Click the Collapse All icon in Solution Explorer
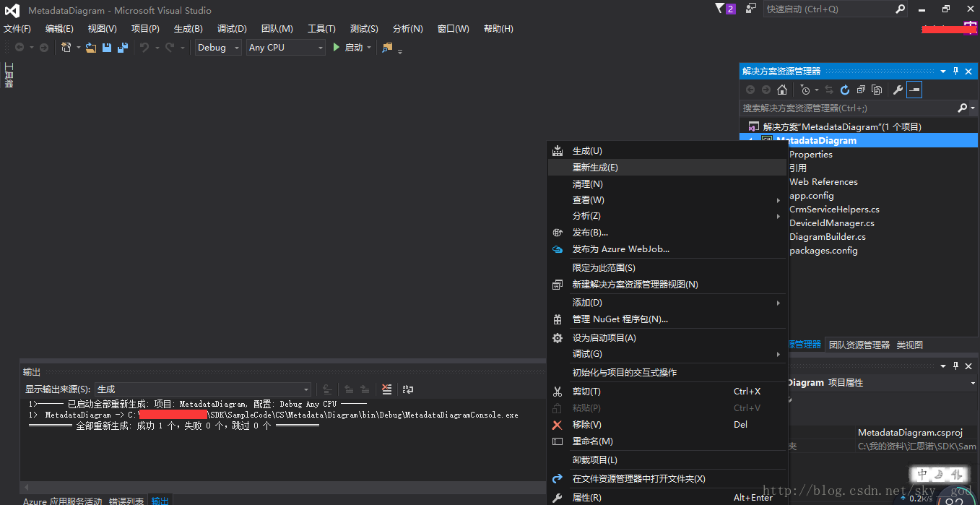 click(x=861, y=90)
